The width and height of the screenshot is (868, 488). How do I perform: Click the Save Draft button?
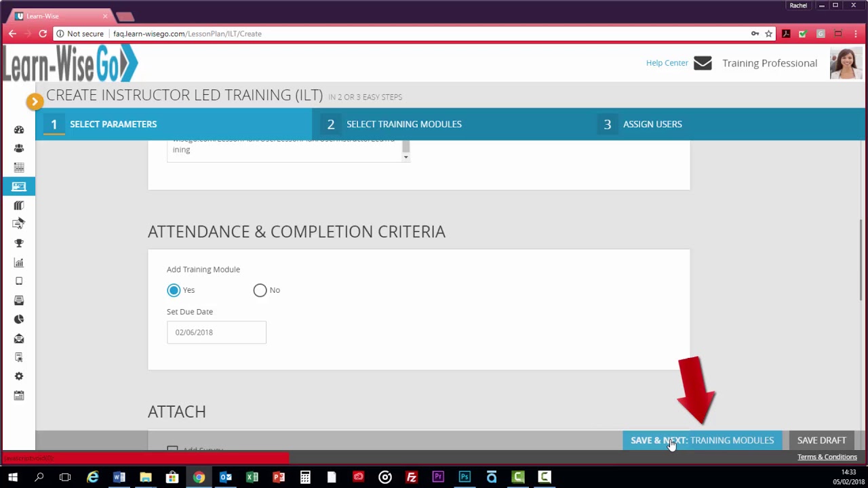point(821,441)
